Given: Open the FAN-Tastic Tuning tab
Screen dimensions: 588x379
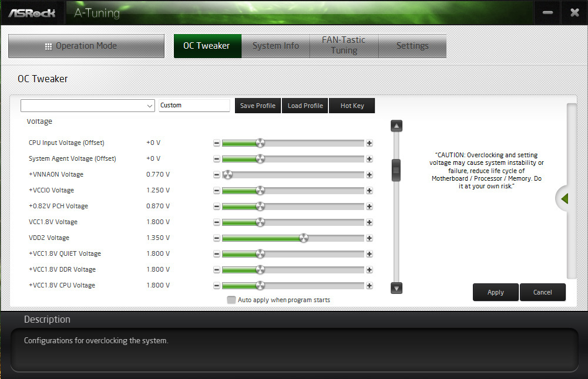Looking at the screenshot, I should point(344,46).
